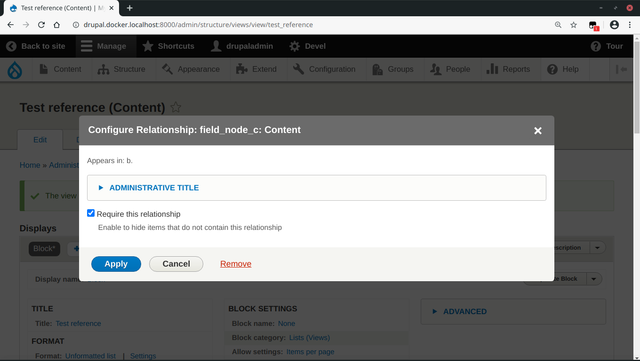Add view to shortcuts with star icon
The image size is (640, 361).
(176, 107)
